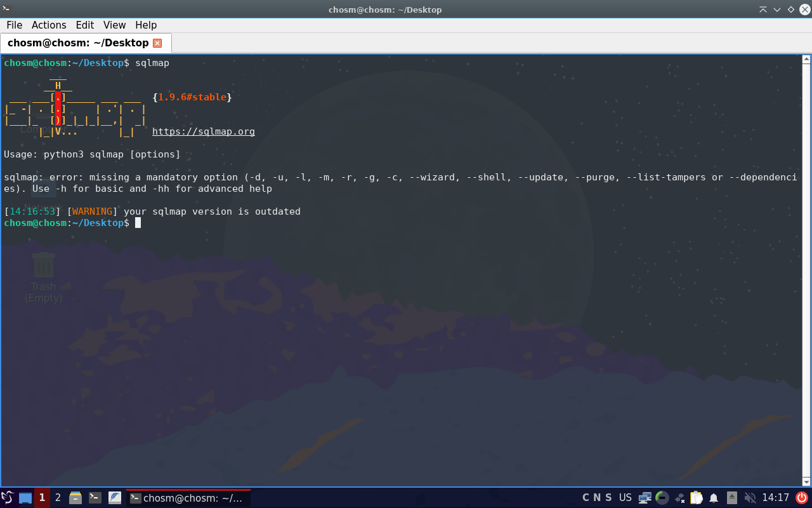
Task: Launch a new terminal from the taskbar
Action: pyautogui.click(x=95, y=498)
